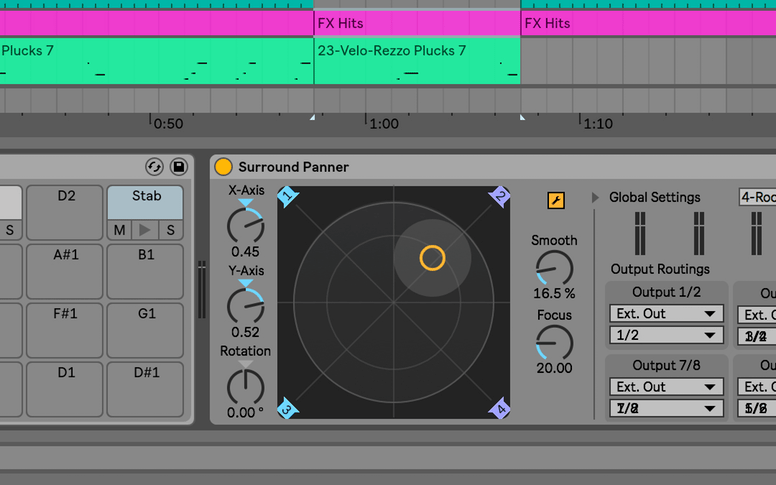
Task: Click the Hot-Swap icon in the drum rack header
Action: [x=154, y=167]
